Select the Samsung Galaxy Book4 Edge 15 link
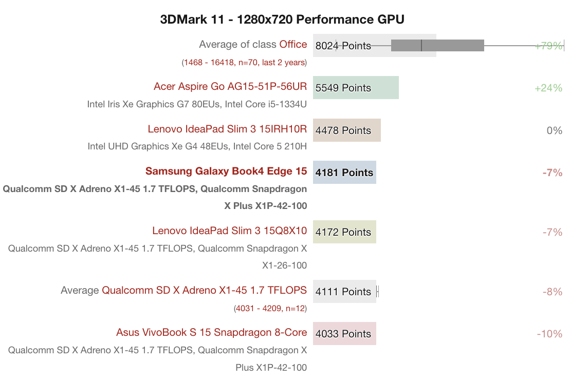Image resolution: width=588 pixels, height=381 pixels. tap(226, 172)
